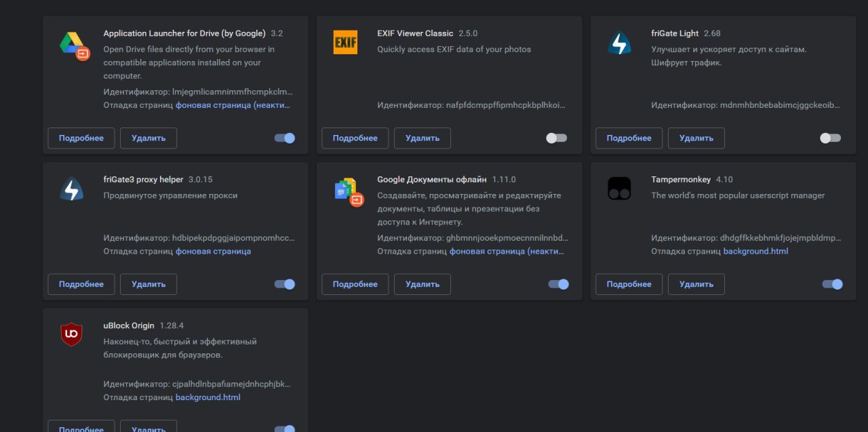Click Удалить for uBlock Origin
The image size is (868, 432).
click(x=149, y=427)
